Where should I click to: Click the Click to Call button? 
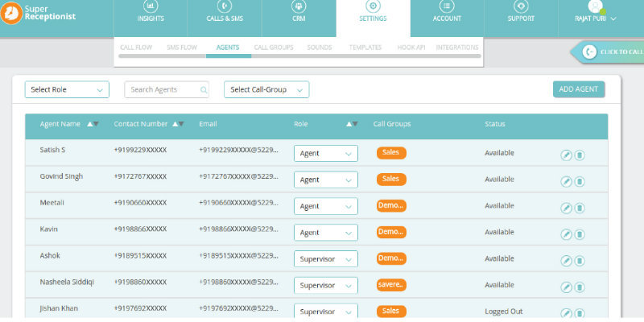click(612, 52)
